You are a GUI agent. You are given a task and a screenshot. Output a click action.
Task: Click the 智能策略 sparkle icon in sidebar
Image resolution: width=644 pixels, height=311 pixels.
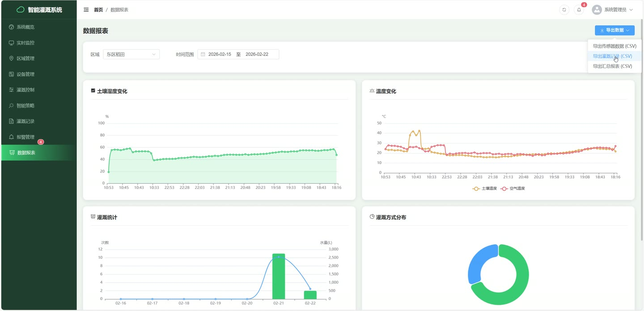coord(12,105)
